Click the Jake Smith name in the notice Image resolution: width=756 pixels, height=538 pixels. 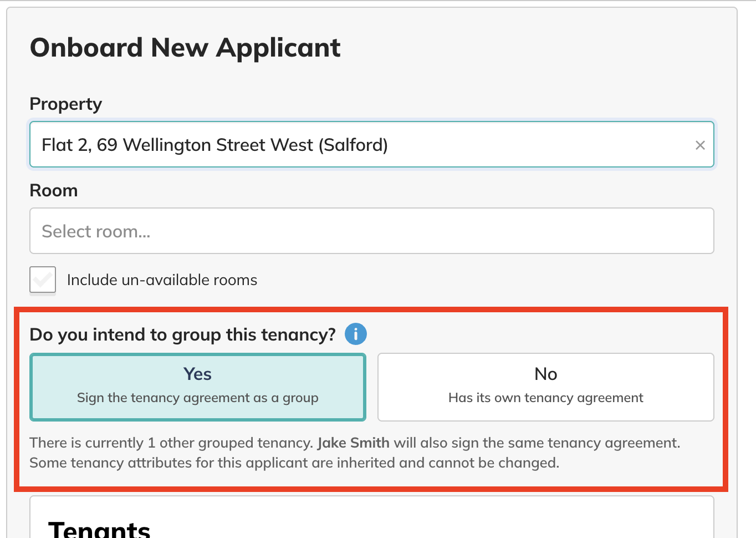click(354, 443)
